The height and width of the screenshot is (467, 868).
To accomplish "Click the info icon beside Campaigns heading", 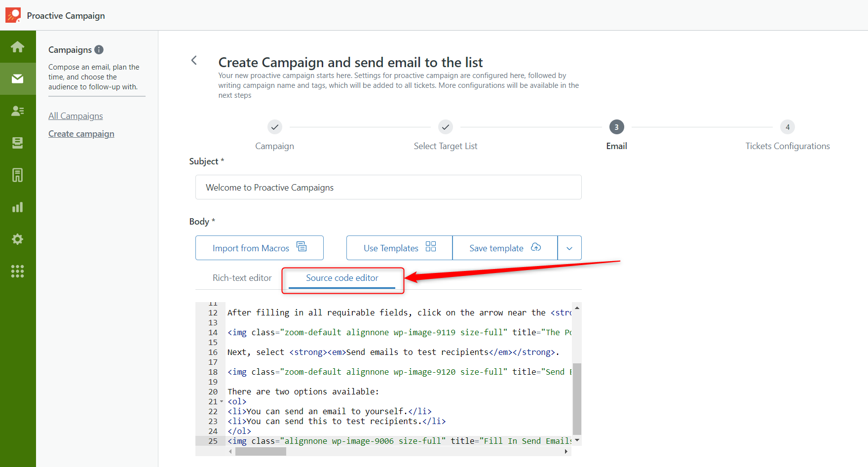I will point(99,49).
